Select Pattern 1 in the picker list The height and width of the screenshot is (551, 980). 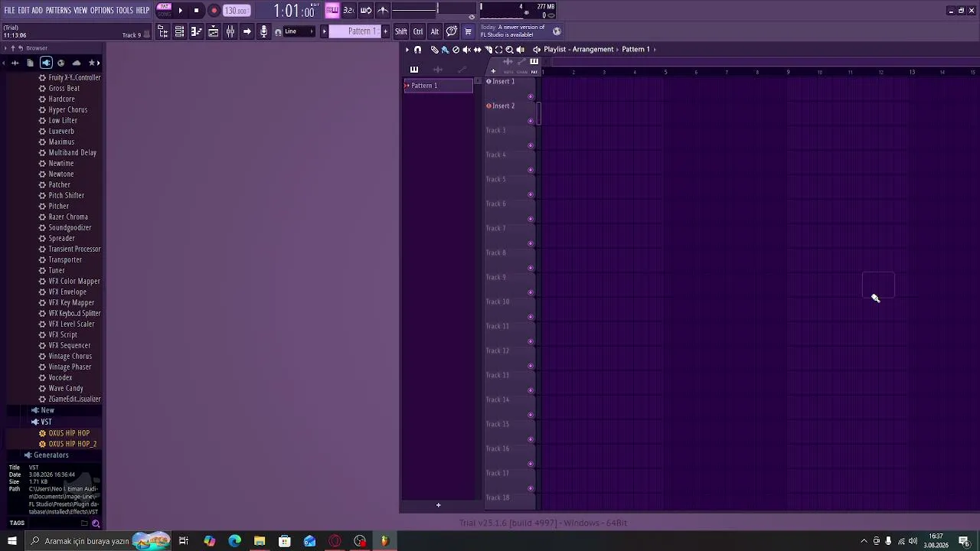click(438, 86)
